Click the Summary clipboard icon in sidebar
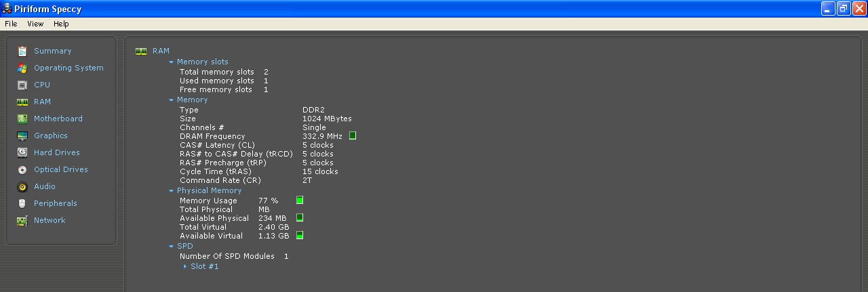Screen dimensions: 868x292 (x=22, y=51)
